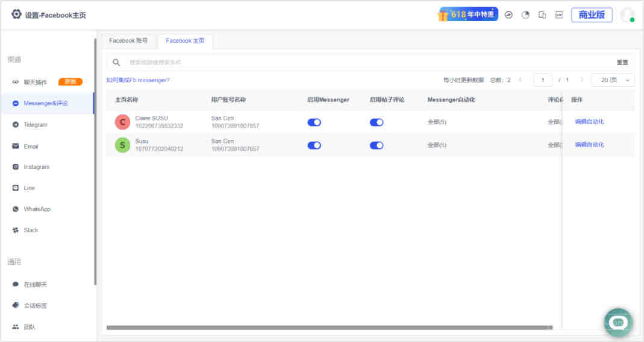Image resolution: width=644 pixels, height=342 pixels.
Task: Toggle post comments for Claire SUSU
Action: pos(377,122)
